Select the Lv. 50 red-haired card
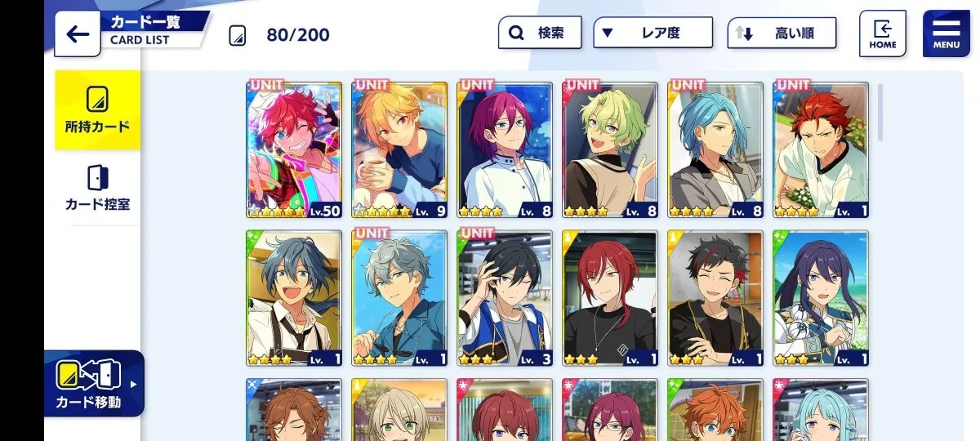The image size is (980, 441). (294, 149)
